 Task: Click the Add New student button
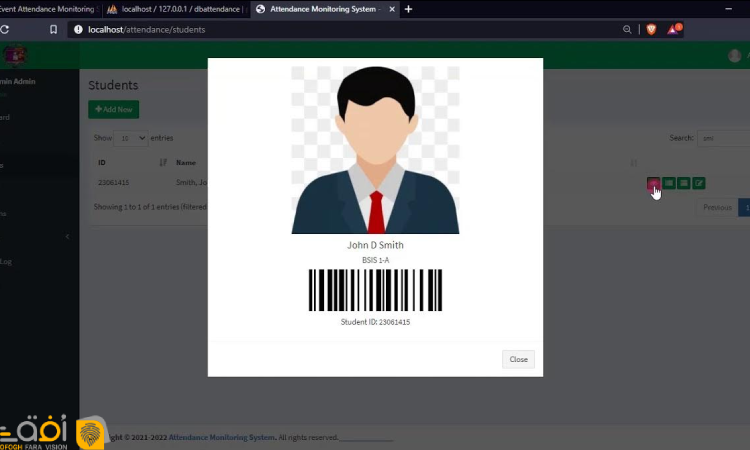tap(113, 108)
